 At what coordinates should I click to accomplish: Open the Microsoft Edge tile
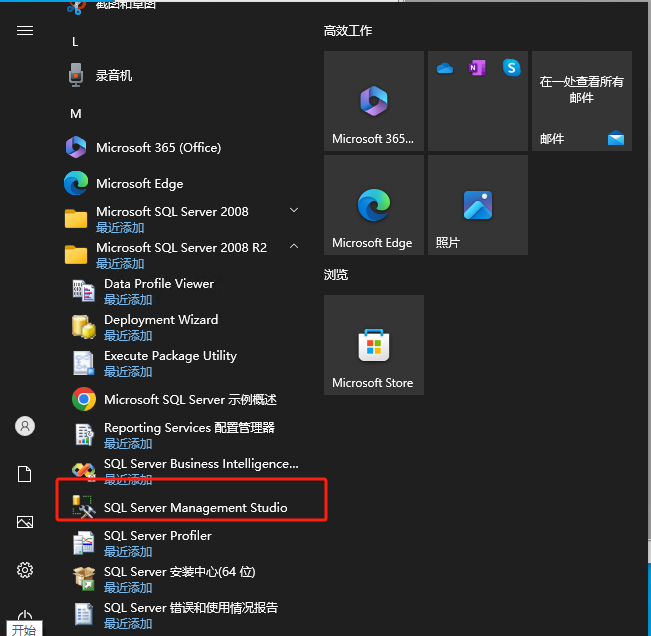[374, 205]
